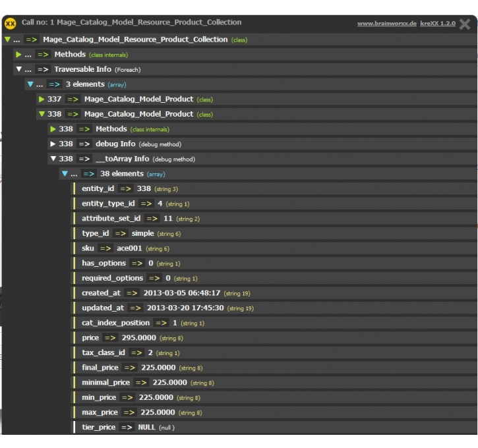Click the value 2013-03-20 17:45:30

tap(185, 308)
